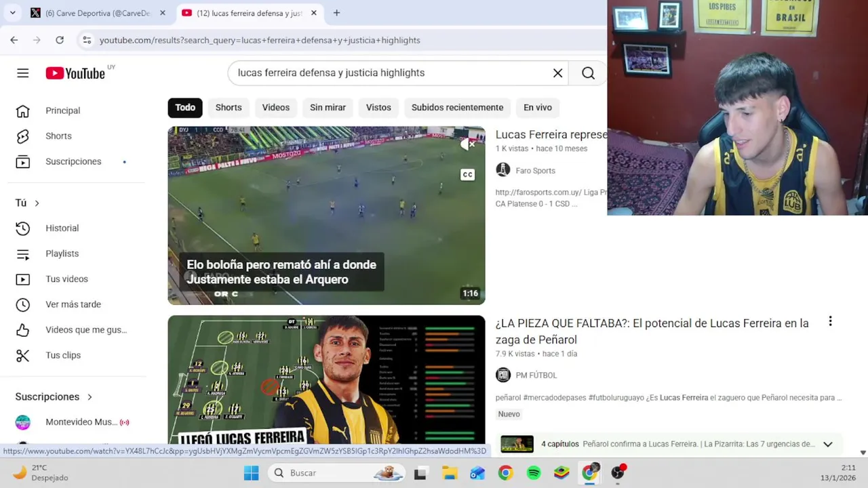The image size is (868, 488).
Task: Select the Todo filter chip
Action: (x=185, y=107)
